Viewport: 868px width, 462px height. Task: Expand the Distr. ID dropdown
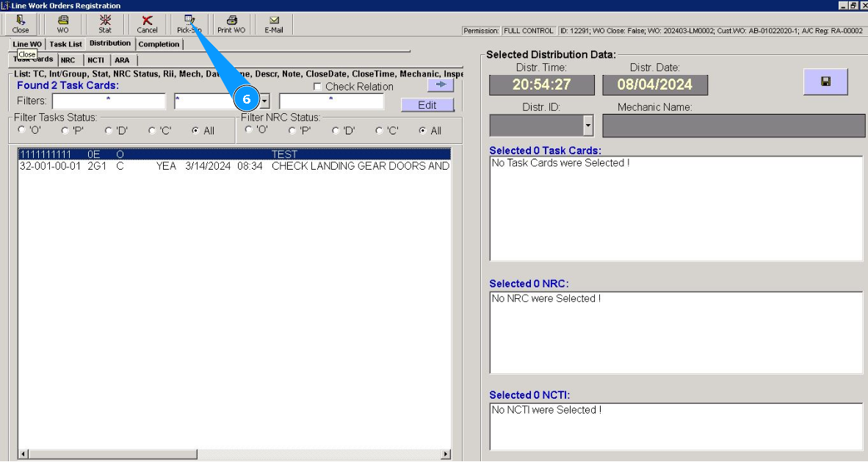588,126
